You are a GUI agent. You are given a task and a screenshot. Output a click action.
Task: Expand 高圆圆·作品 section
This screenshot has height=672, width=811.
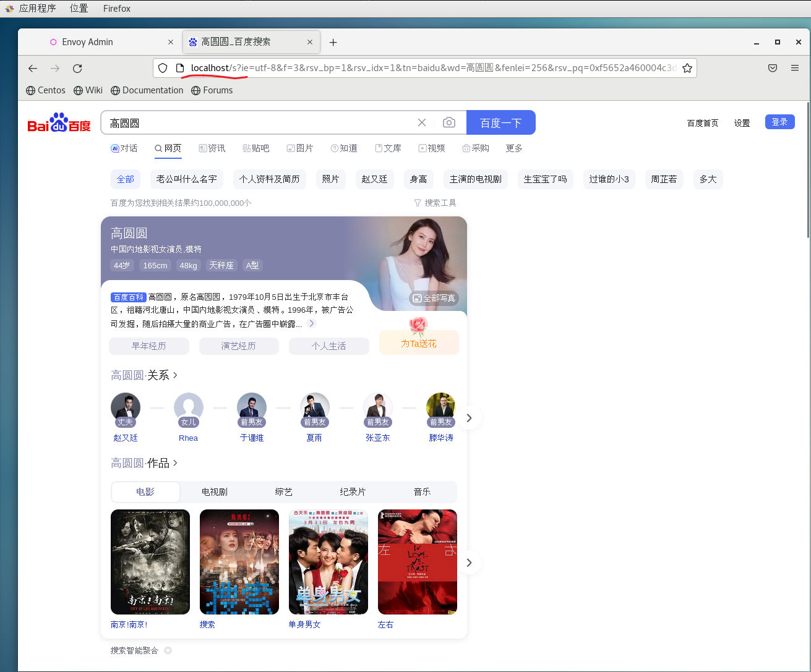pyautogui.click(x=144, y=463)
